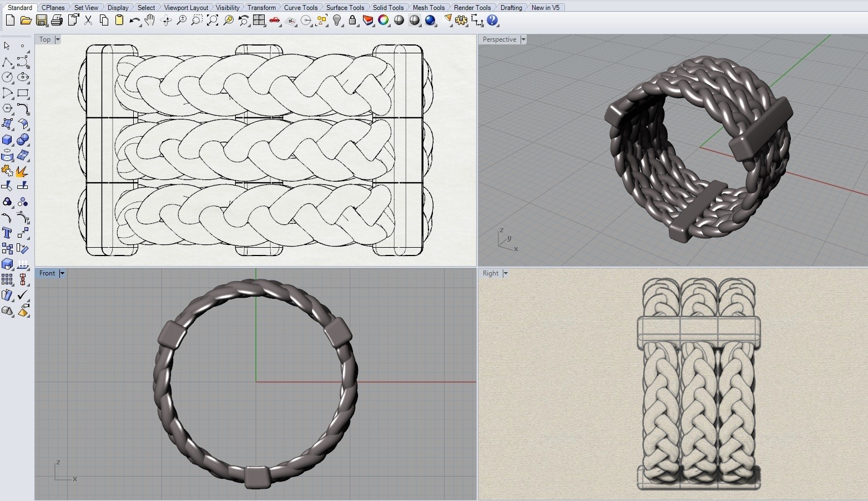
Task: Click the Undo arrow icon
Action: point(134,21)
